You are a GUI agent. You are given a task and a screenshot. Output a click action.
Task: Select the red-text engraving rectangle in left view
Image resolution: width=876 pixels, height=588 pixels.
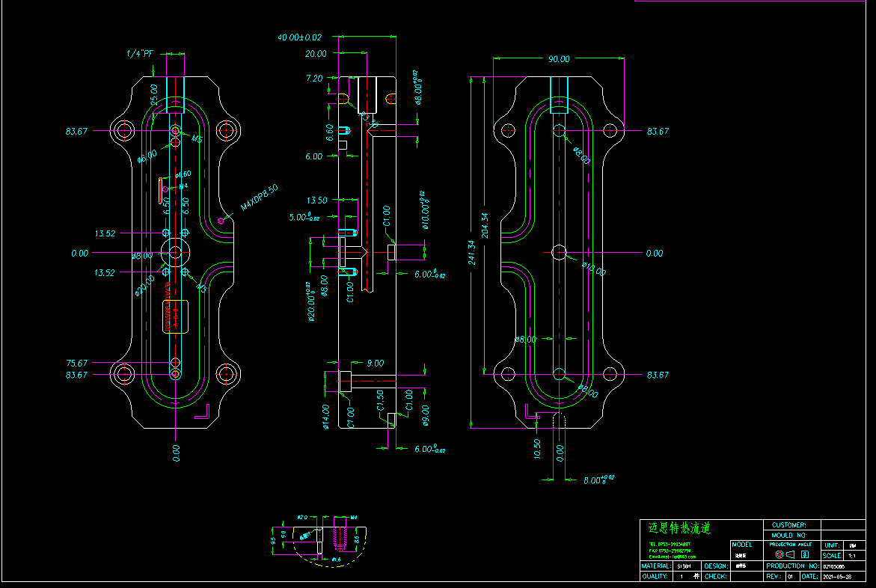pos(175,316)
